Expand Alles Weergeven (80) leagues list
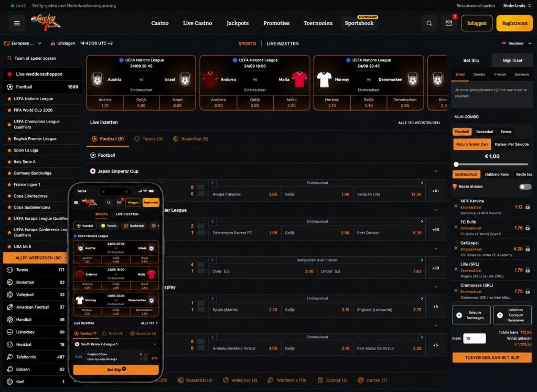Image resolution: width=537 pixels, height=392 pixels. (38, 258)
